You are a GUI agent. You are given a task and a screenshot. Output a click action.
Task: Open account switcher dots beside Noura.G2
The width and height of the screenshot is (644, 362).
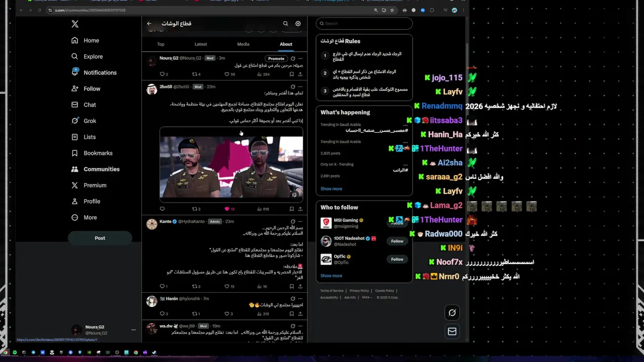click(133, 330)
